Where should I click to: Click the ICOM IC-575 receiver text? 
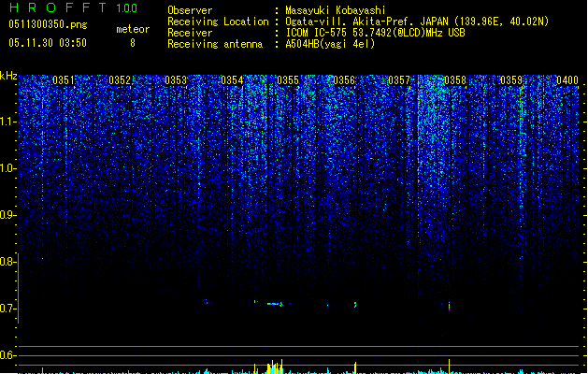click(x=375, y=33)
